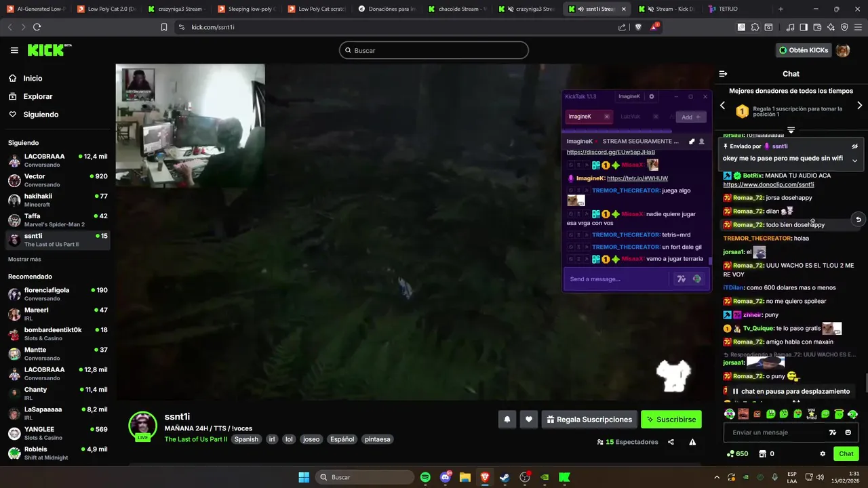
Task: Bookmark the page with the bookmark icon
Action: (163, 27)
